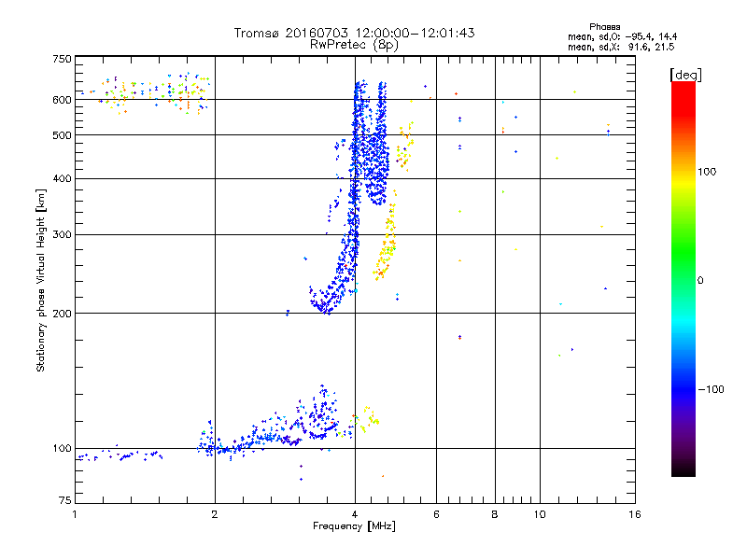747x560 pixels.
Task: Click the x-axis tick label '2'
Action: pyautogui.click(x=215, y=514)
